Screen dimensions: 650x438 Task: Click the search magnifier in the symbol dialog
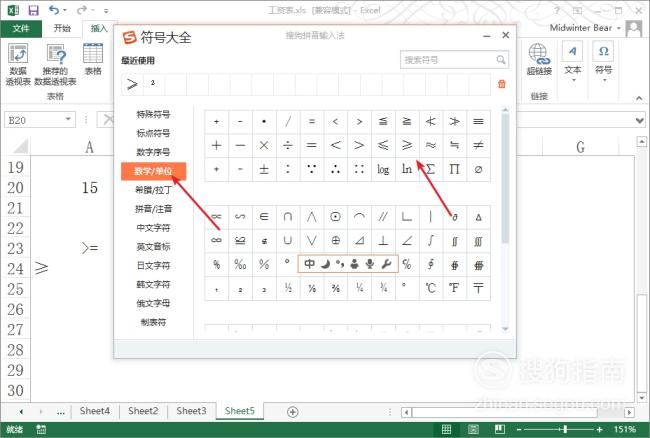pyautogui.click(x=501, y=60)
